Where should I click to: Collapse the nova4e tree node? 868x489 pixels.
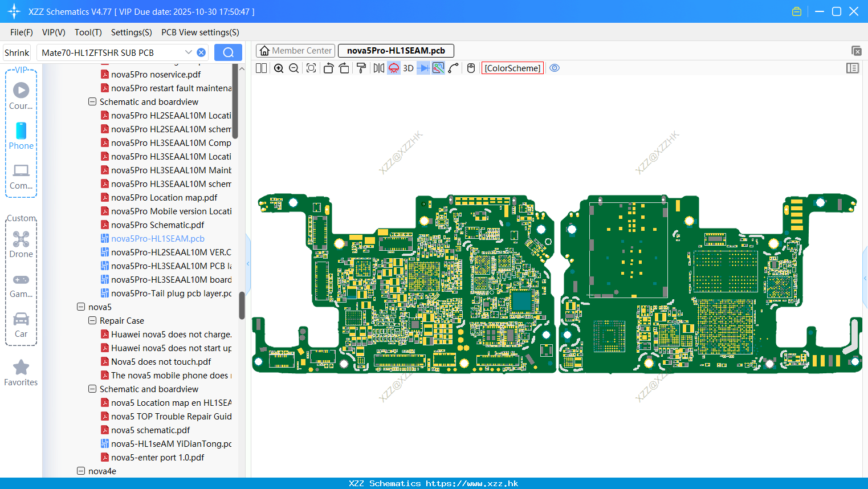tap(81, 471)
